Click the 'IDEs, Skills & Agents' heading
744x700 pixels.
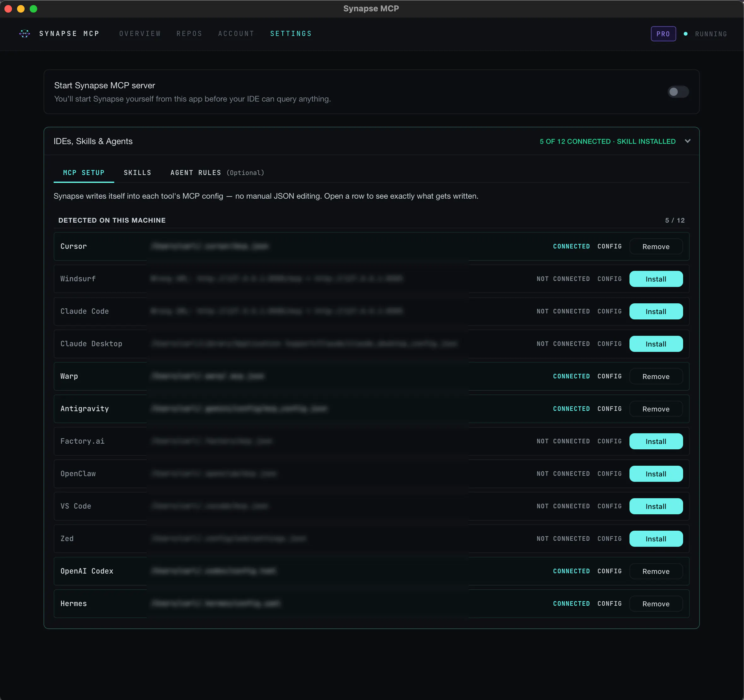(x=93, y=141)
